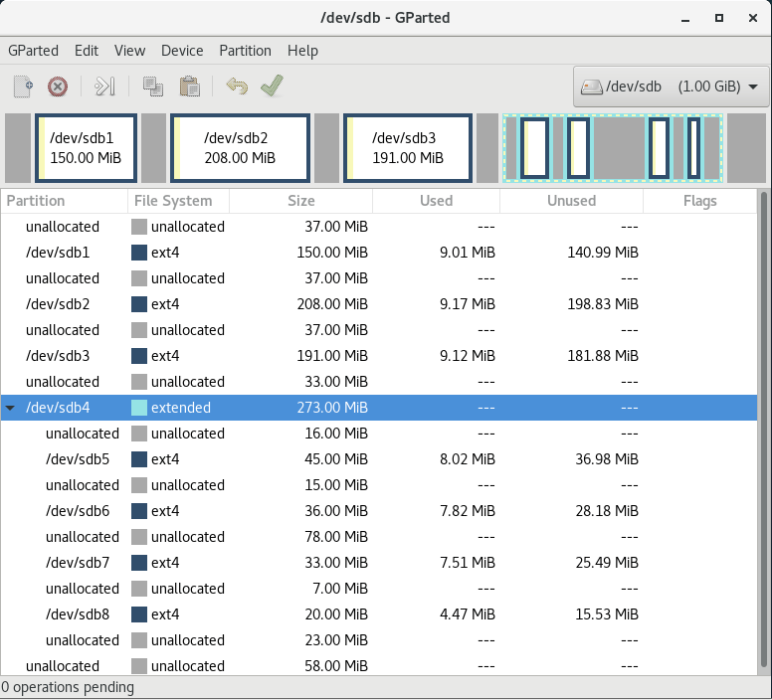
Task: Open the Edit menu
Action: click(87, 51)
